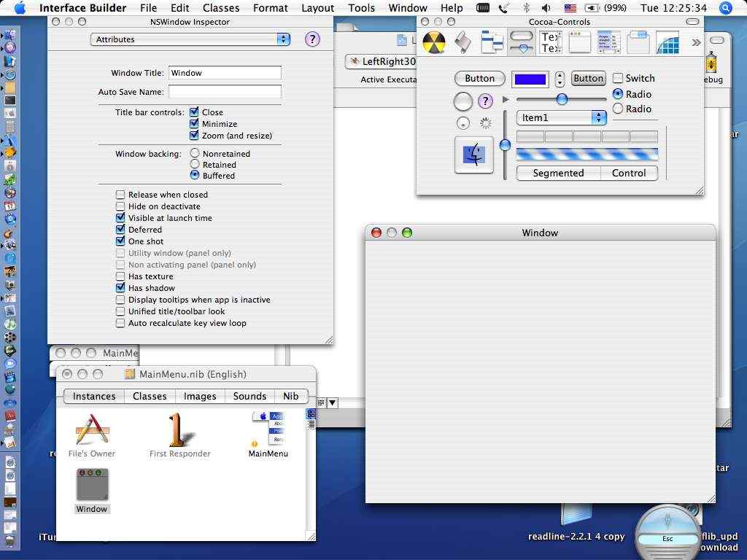
Task: Open the tab view containers palette icon
Action: (638, 42)
